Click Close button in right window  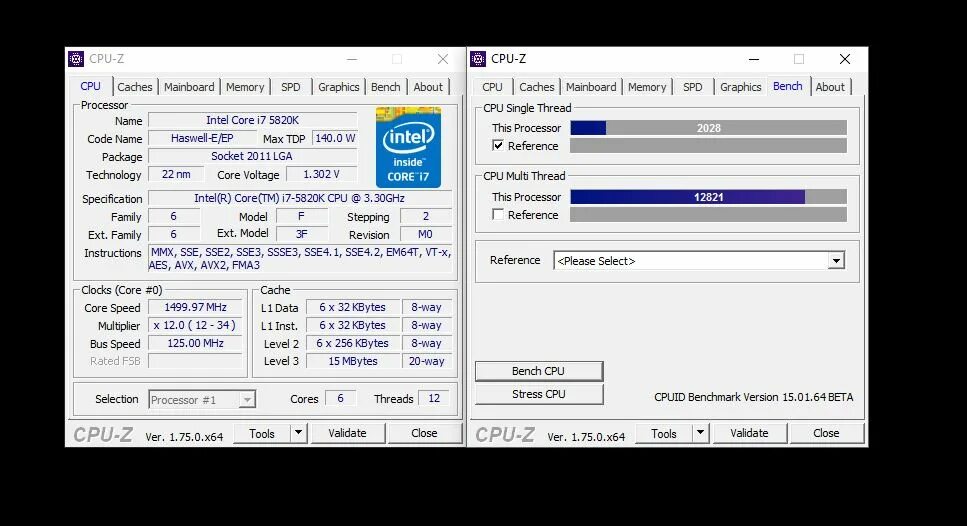(826, 434)
